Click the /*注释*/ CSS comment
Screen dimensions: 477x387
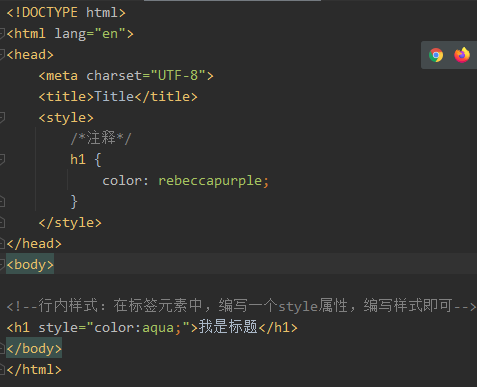click(101, 138)
